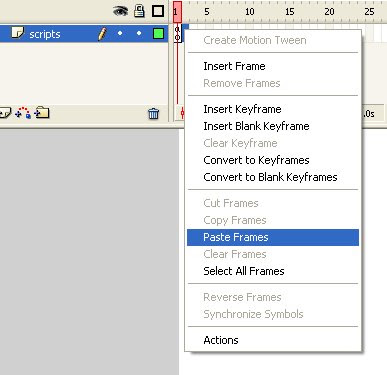Choose Insert Frame from context menu
The image size is (387, 375).
point(273,66)
